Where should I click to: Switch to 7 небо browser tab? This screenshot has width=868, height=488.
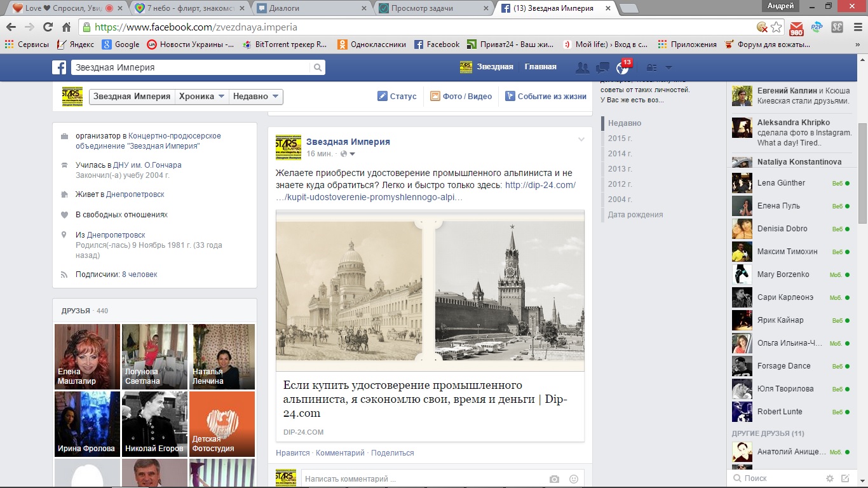click(x=189, y=8)
